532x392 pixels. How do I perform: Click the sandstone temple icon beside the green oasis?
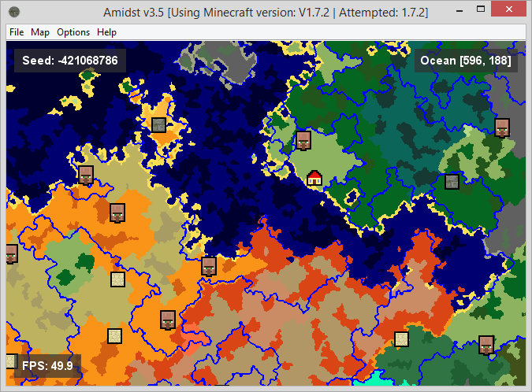click(117, 279)
